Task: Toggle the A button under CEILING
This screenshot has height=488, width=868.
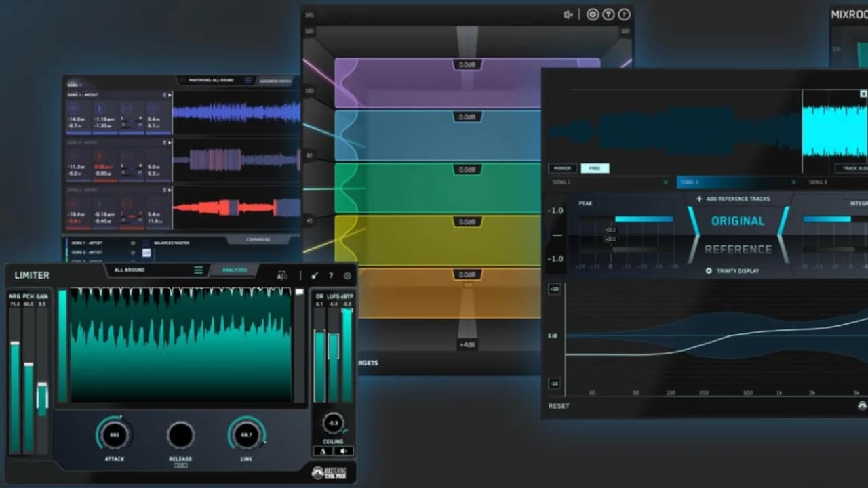Action: 323,451
